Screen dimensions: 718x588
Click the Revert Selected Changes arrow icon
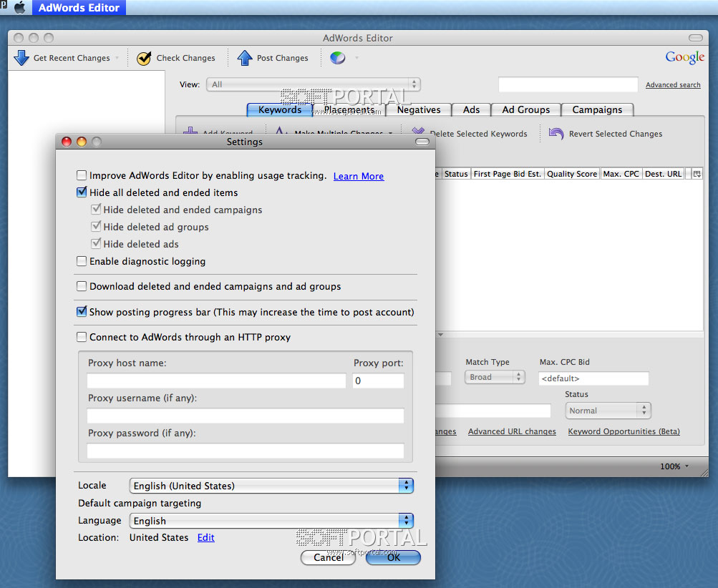point(556,134)
